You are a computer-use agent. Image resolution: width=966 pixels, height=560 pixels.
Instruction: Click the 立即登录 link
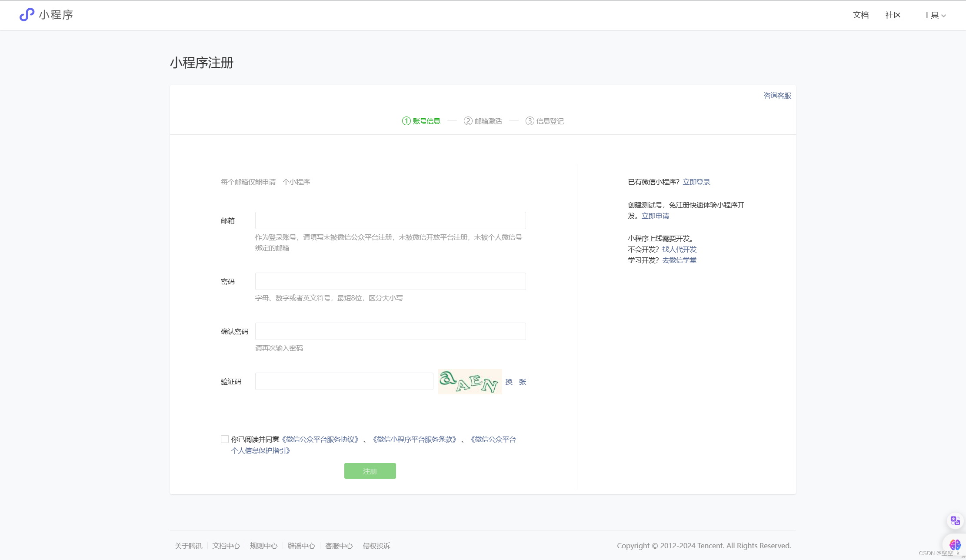point(696,182)
